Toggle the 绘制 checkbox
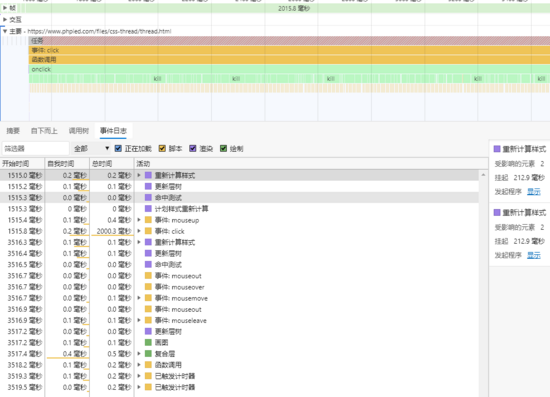 tap(223, 149)
